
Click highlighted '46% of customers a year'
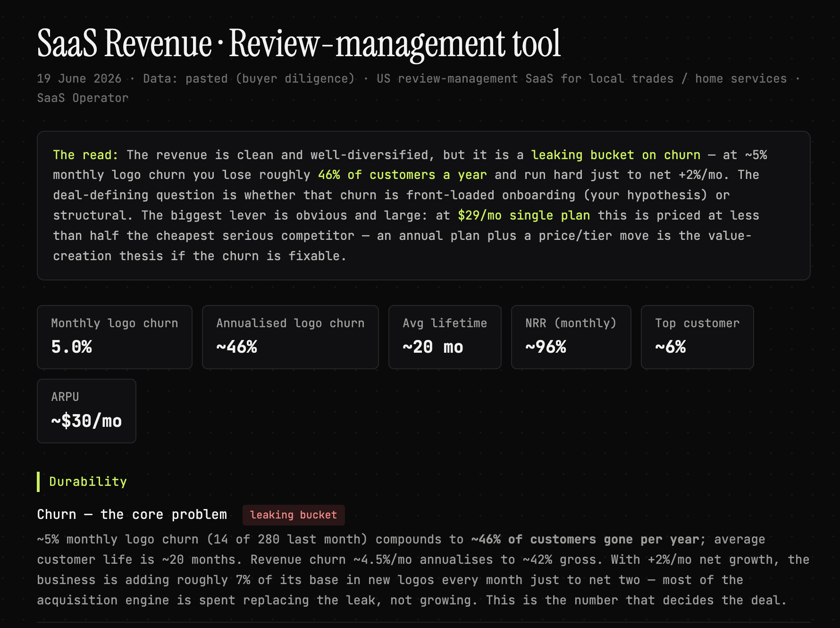(x=402, y=175)
